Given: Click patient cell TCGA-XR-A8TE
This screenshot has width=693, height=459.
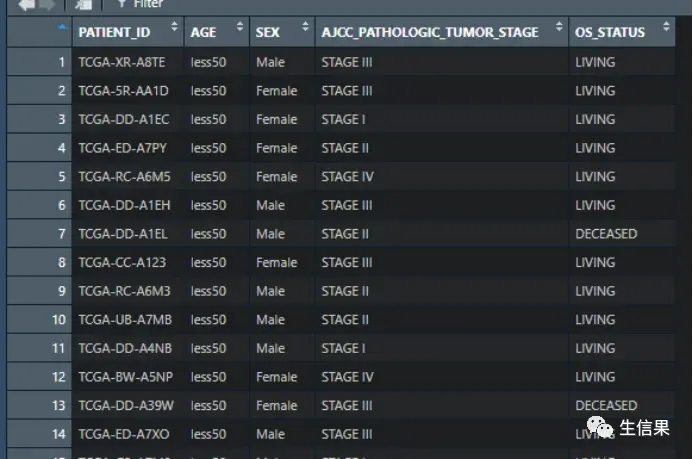Looking at the screenshot, I should [124, 62].
